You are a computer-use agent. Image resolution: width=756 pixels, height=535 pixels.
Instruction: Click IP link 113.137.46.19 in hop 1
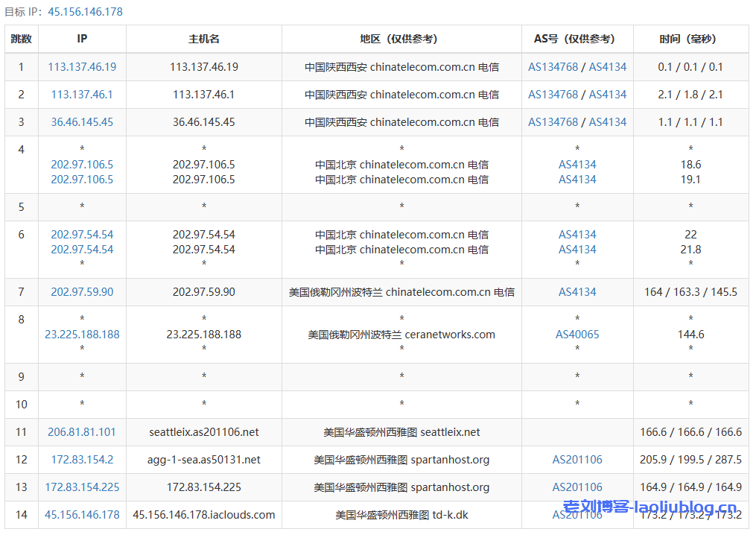[82, 67]
